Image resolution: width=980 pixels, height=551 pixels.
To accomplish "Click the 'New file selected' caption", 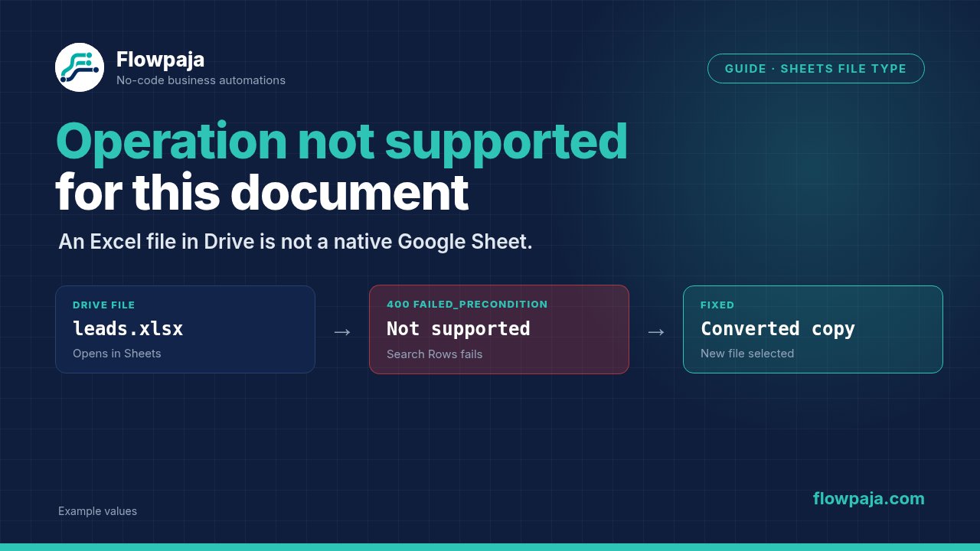I will point(747,354).
